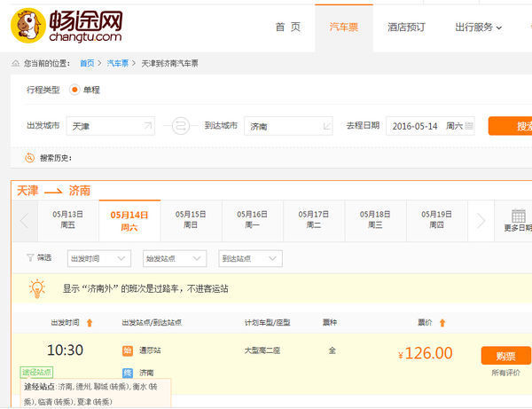This screenshot has width=532, height=409.
Task: Click 购票 for the 10:30 bus
Action: 506,356
